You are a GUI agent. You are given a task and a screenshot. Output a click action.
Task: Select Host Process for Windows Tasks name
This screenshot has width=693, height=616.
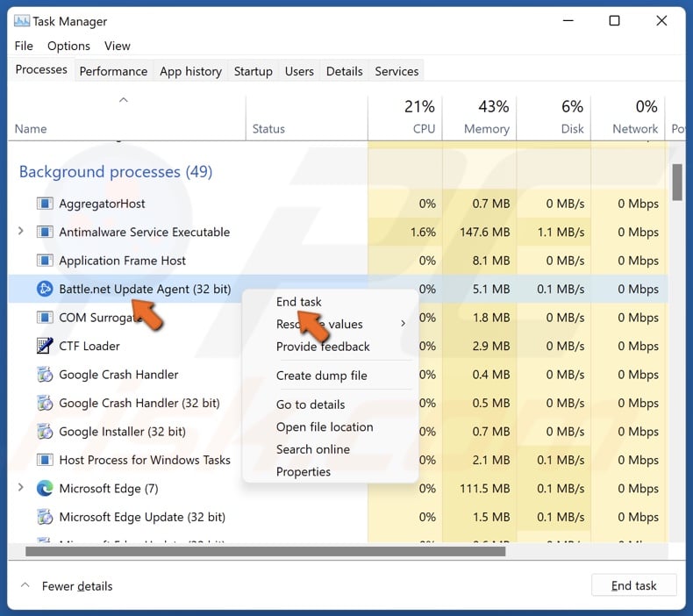(x=145, y=460)
